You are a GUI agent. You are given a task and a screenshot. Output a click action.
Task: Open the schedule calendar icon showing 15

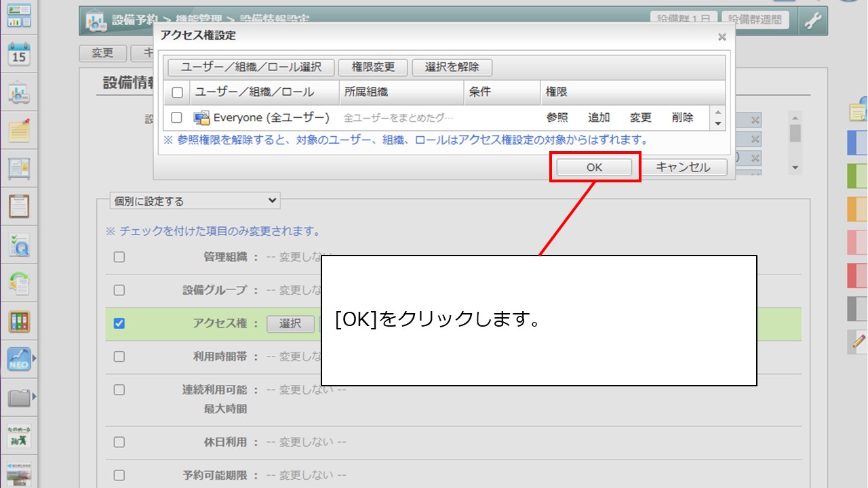click(x=19, y=54)
